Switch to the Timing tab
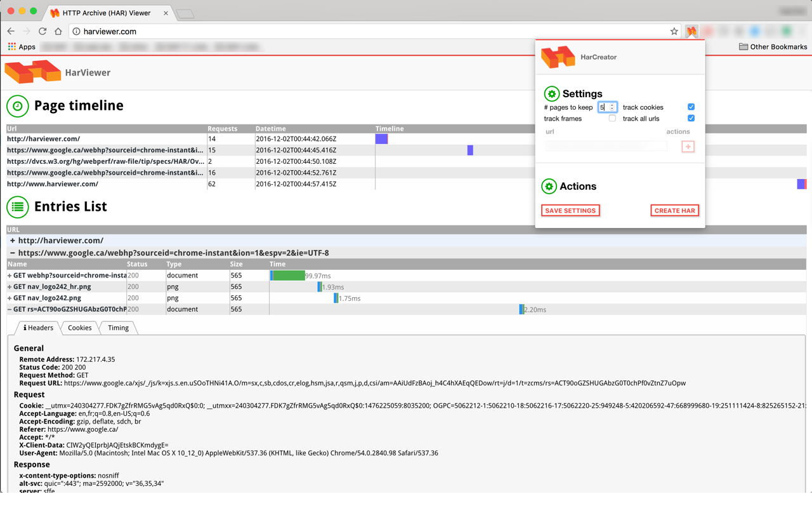 click(x=118, y=328)
